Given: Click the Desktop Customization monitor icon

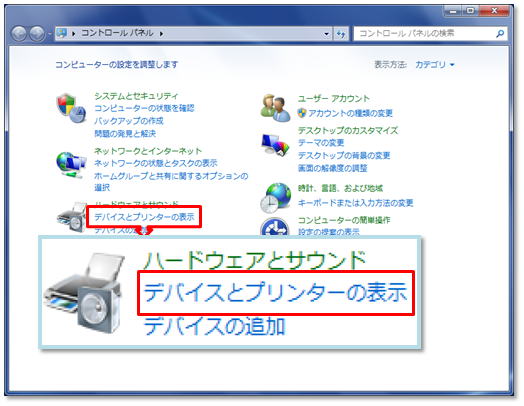Looking at the screenshot, I should pyautogui.click(x=275, y=144).
